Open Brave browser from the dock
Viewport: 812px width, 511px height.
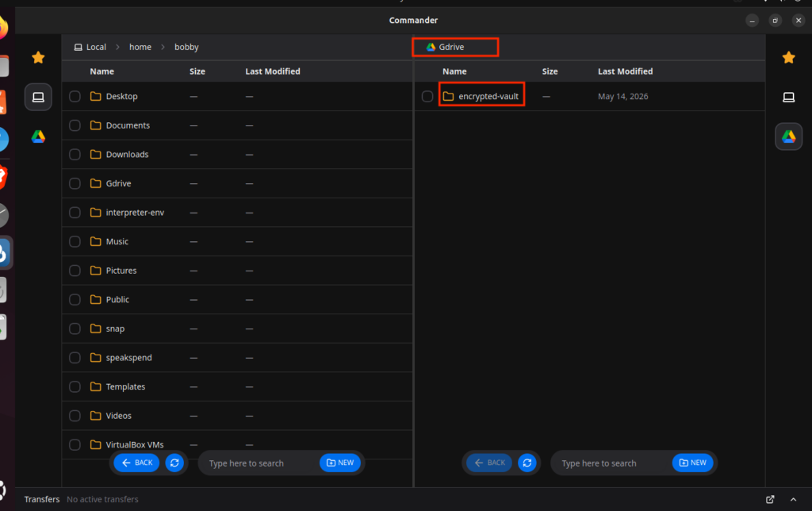click(x=2, y=177)
